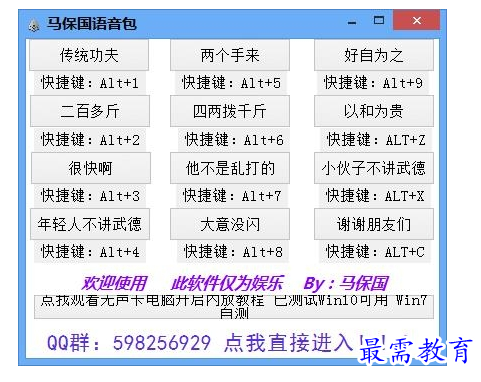Click the 快捷键: Alt+7 label
The image size is (481, 382).
click(x=232, y=196)
